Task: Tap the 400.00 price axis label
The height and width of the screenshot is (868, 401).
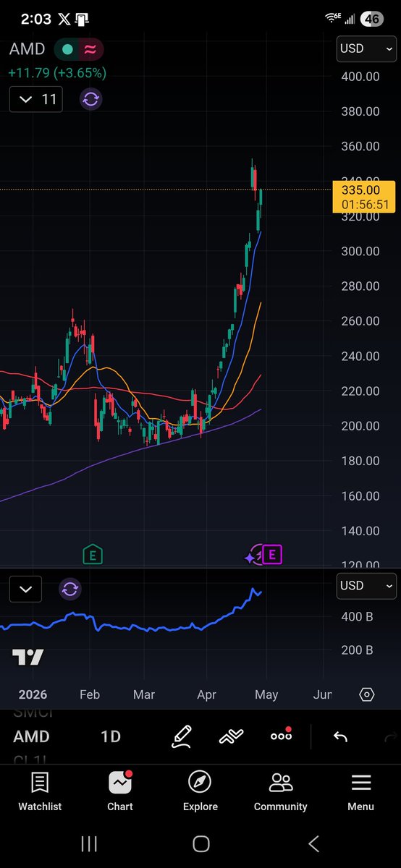Action: pyautogui.click(x=360, y=76)
